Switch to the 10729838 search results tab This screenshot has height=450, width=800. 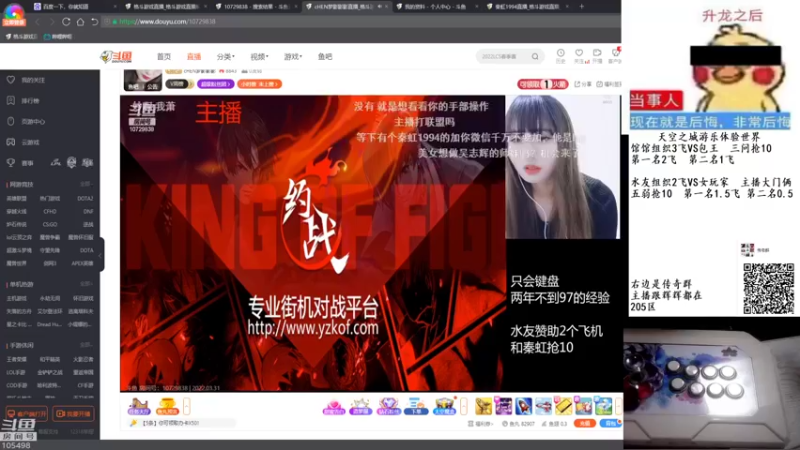(x=256, y=7)
